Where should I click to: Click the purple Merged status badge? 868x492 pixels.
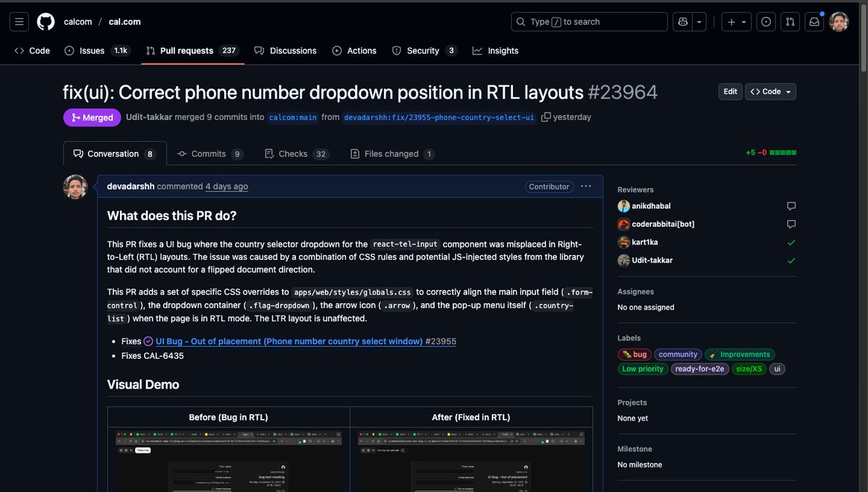[92, 117]
